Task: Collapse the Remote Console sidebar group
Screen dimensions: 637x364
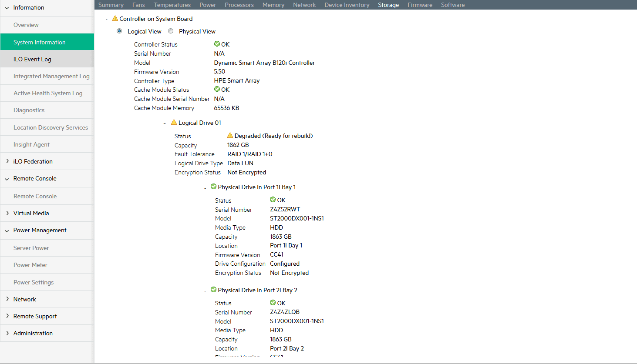Action: 7,179
